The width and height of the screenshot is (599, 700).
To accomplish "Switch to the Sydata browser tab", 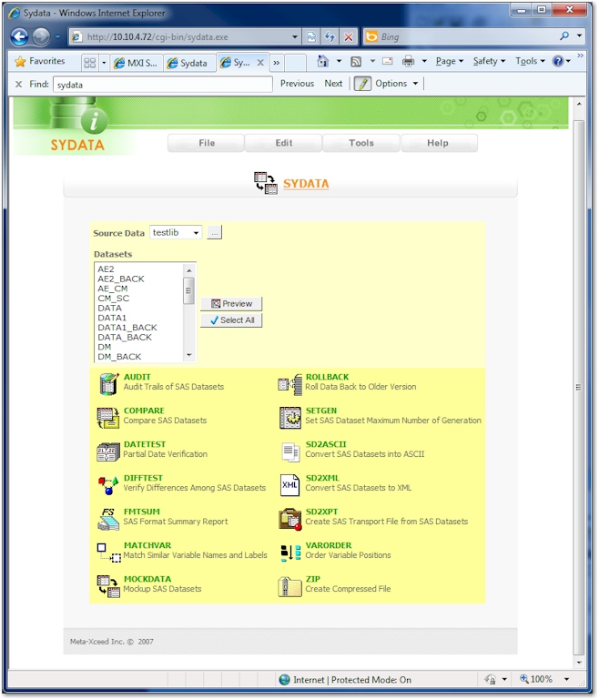I will [189, 64].
